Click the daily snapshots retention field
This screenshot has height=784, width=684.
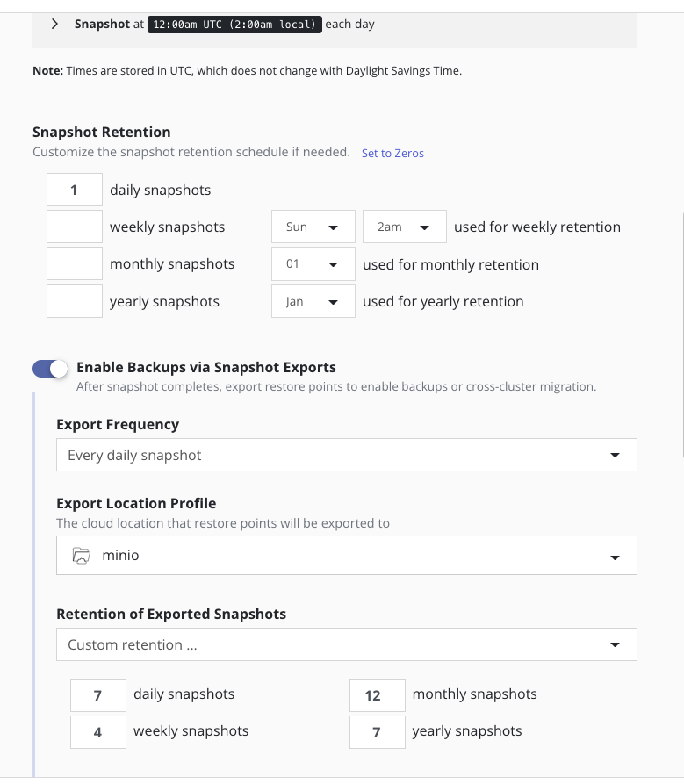[x=75, y=190]
